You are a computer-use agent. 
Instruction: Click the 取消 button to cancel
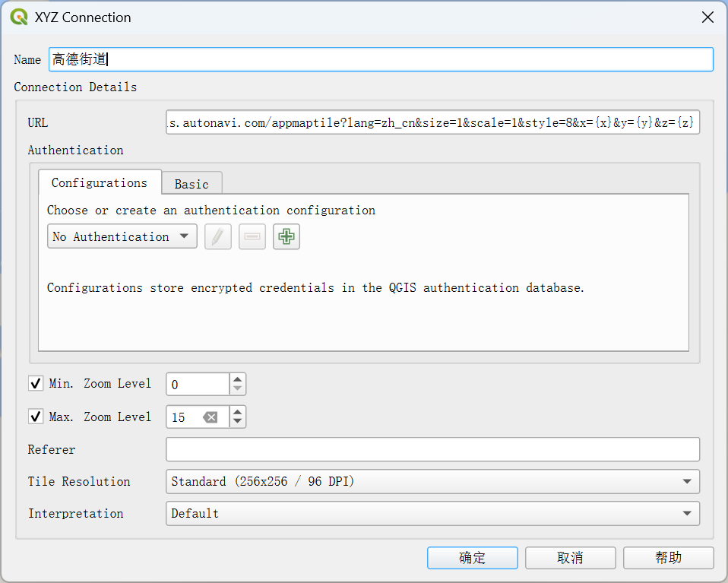click(570, 558)
